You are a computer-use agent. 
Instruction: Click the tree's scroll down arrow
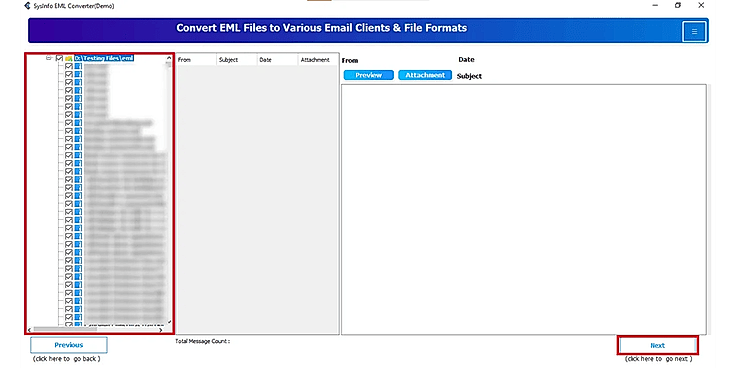click(x=169, y=322)
